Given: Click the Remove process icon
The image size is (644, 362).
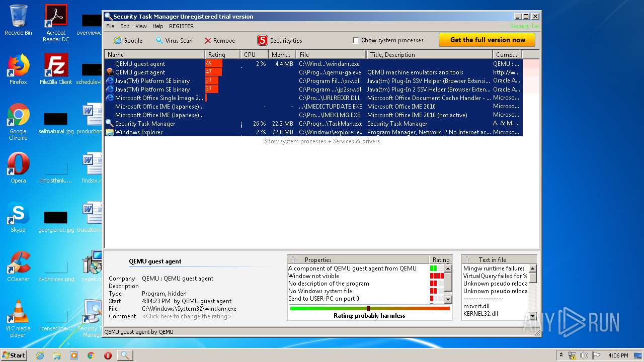Looking at the screenshot, I should (x=219, y=40).
